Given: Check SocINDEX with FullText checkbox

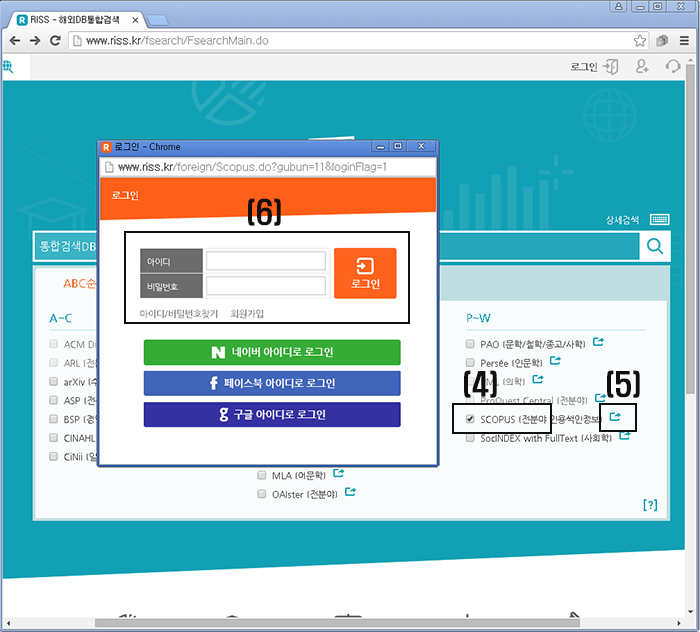Looking at the screenshot, I should point(470,438).
